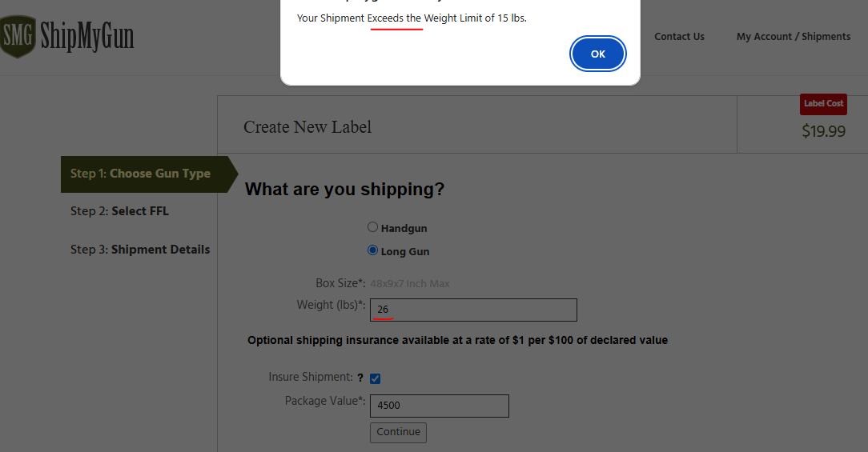The image size is (868, 452).
Task: Click the weight limit alert message text
Action: click(412, 18)
